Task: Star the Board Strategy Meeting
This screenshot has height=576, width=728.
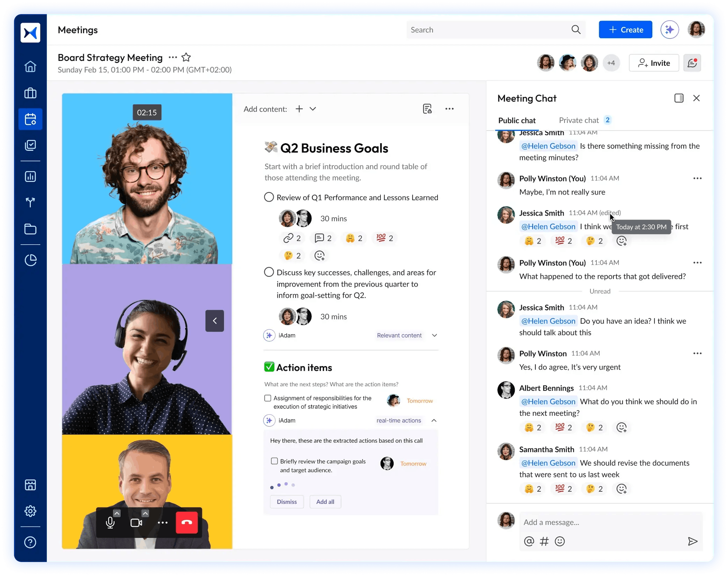Action: (x=186, y=58)
